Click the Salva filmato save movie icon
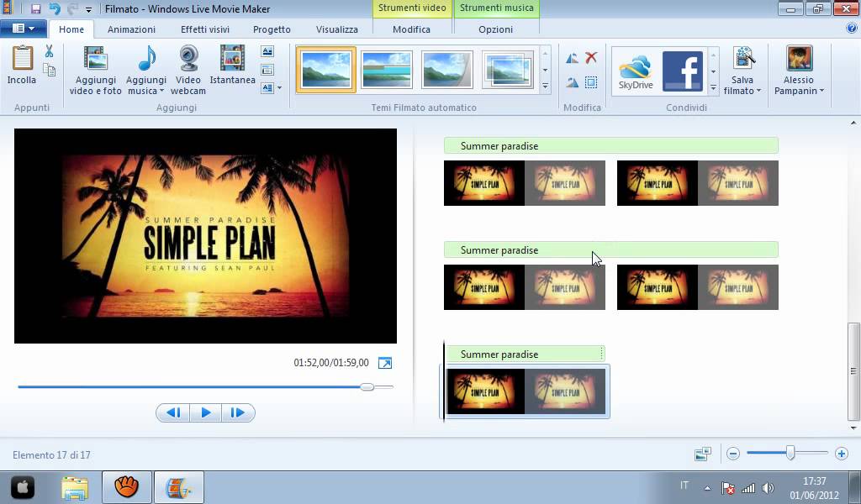The image size is (861, 504). (x=742, y=60)
